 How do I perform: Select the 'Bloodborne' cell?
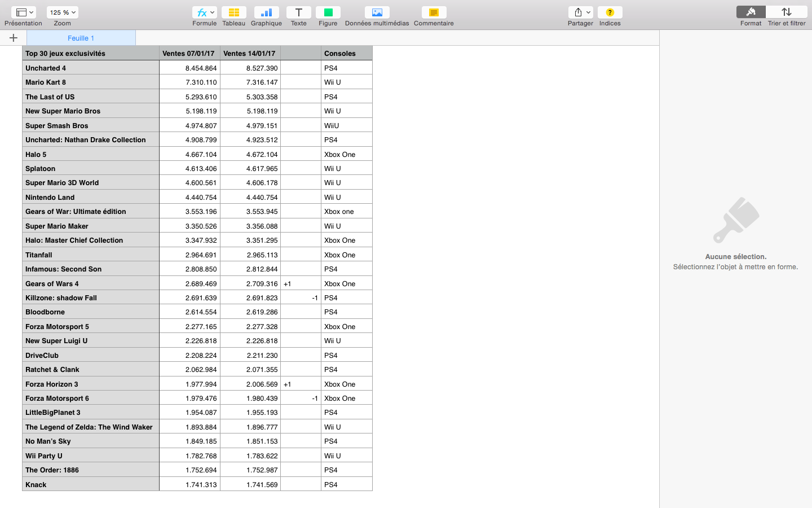coord(91,312)
